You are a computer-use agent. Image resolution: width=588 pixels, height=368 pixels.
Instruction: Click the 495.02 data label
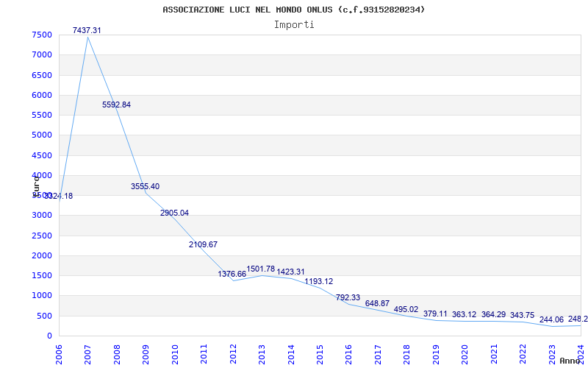(406, 309)
